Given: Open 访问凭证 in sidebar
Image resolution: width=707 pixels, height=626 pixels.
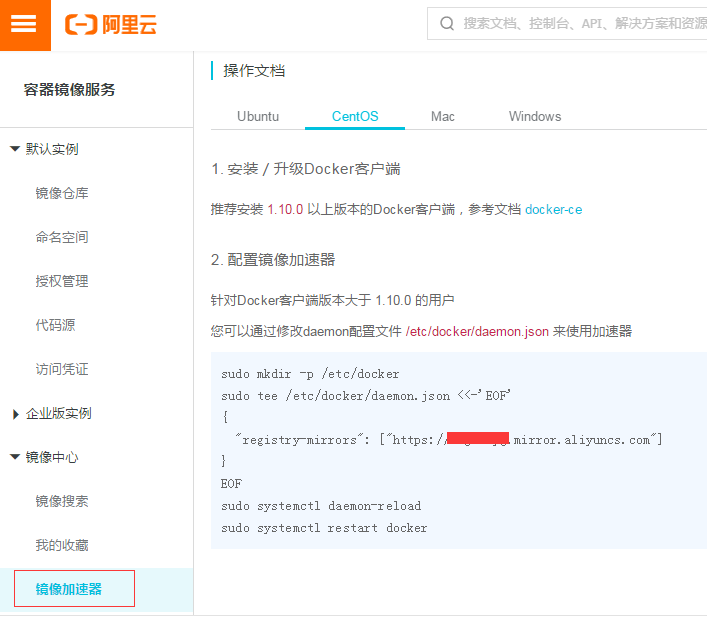Looking at the screenshot, I should tap(62, 369).
